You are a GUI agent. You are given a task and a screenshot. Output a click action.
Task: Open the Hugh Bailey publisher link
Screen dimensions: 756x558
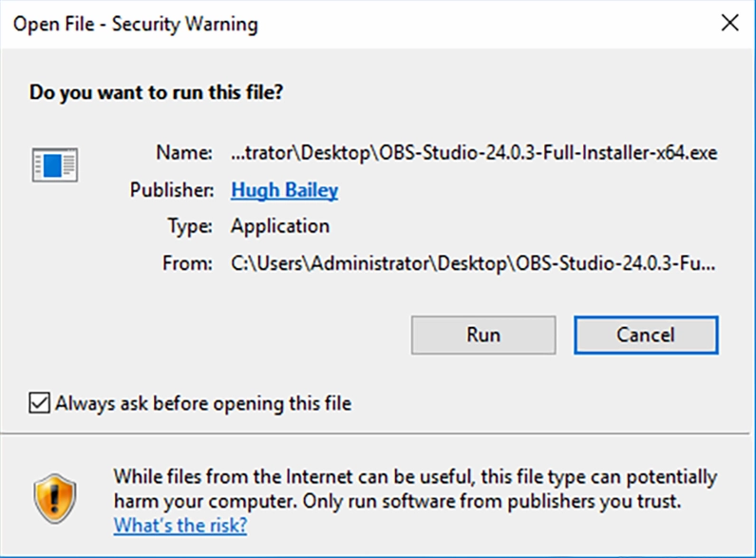coord(284,190)
